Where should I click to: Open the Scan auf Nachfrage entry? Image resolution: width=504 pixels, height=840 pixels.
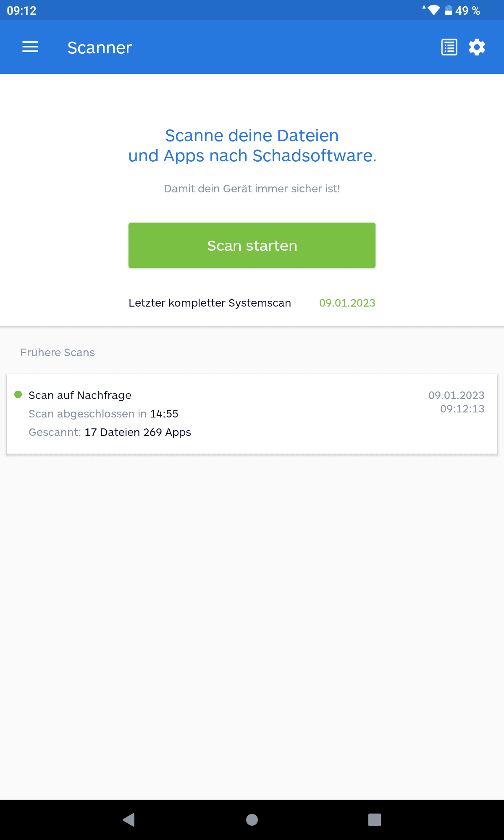pyautogui.click(x=252, y=414)
